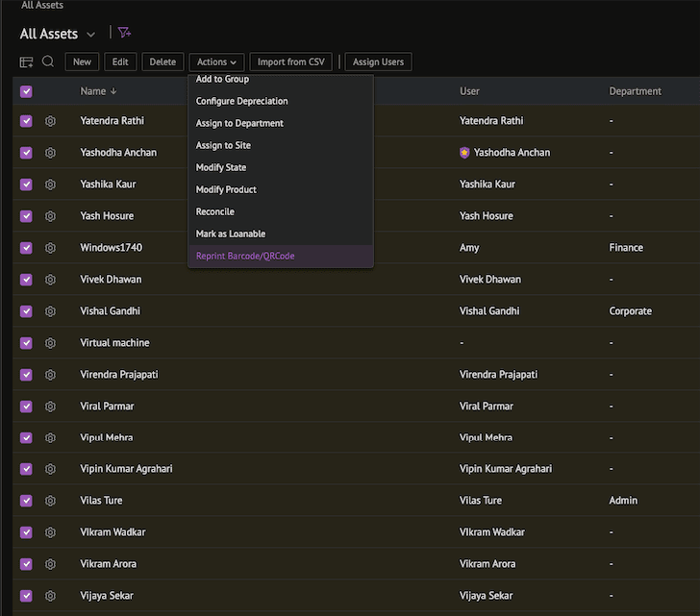Screen dimensions: 700x616
Task: Choose Reprint Barcode/QRCode from Actions menu
Action: [x=245, y=256]
